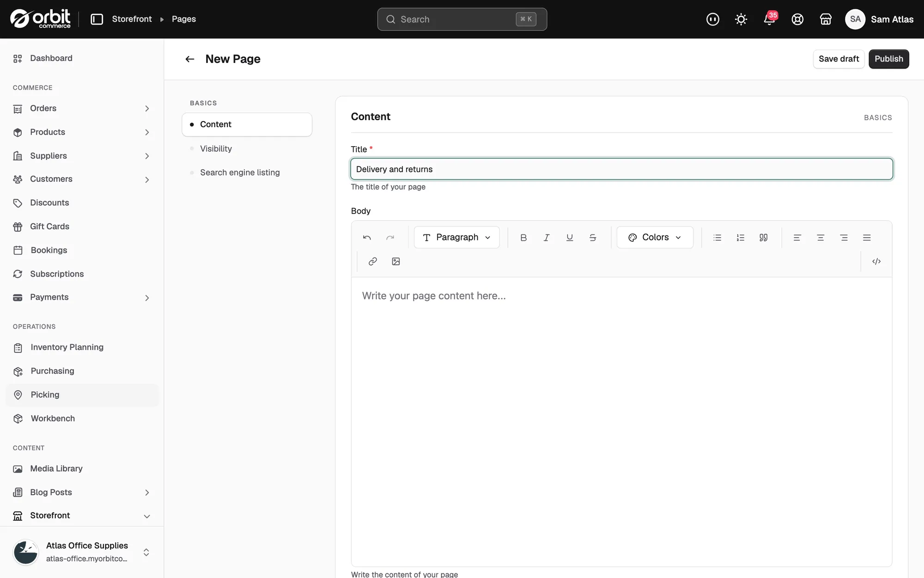Open Pages in the breadcrumb

pyautogui.click(x=184, y=19)
